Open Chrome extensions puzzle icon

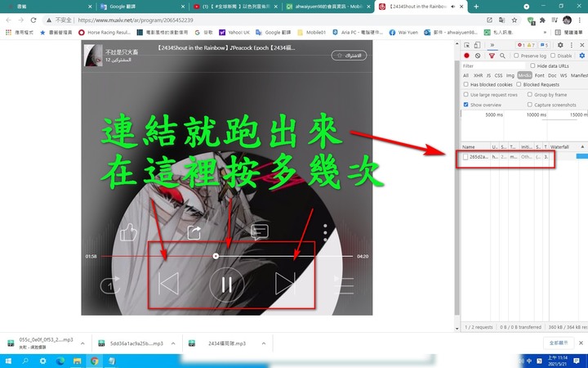542,20
